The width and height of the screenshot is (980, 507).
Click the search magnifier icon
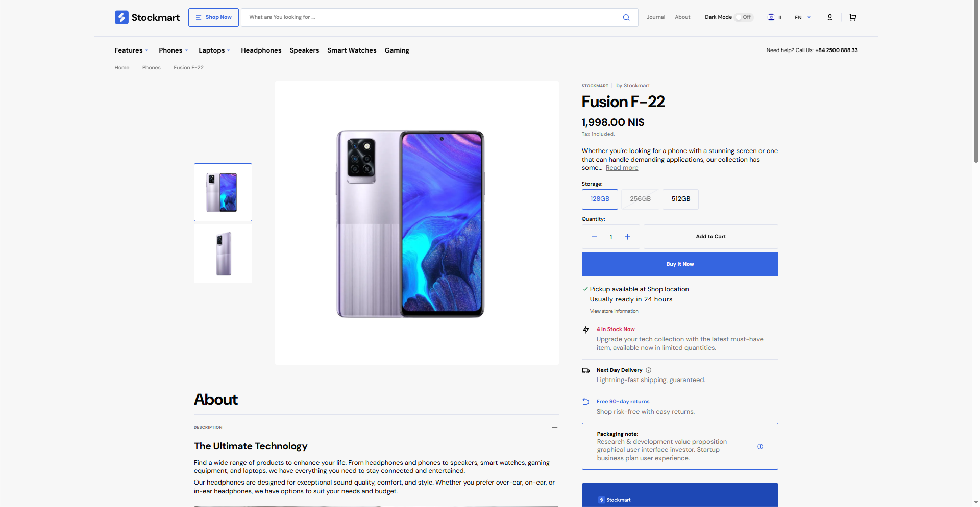click(626, 17)
